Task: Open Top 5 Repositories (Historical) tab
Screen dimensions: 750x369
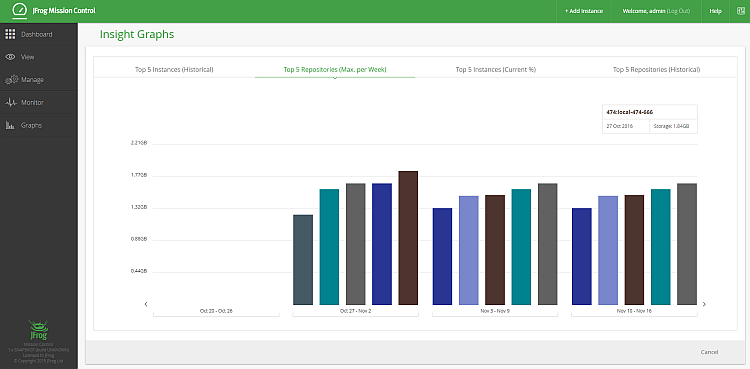Action: (656, 69)
